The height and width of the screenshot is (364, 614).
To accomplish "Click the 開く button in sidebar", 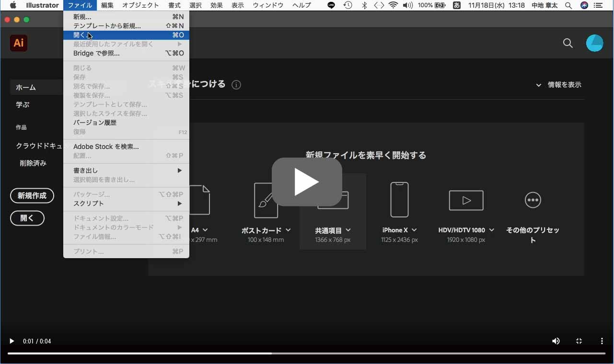I will click(x=27, y=218).
